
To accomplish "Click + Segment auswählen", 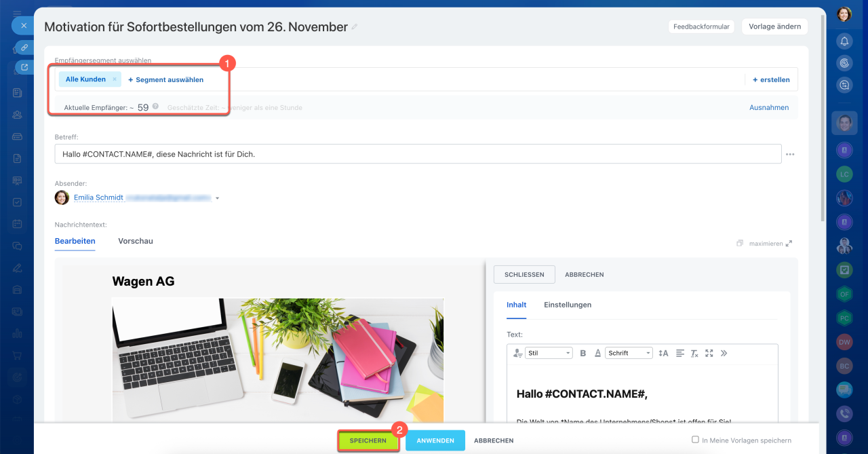I will pos(165,79).
